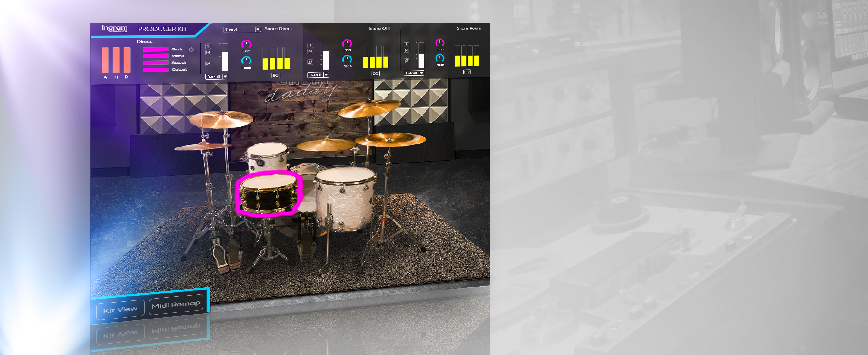Turn the Snare OH Pitch knob
Screen dimensions: 868x355
[347, 59]
